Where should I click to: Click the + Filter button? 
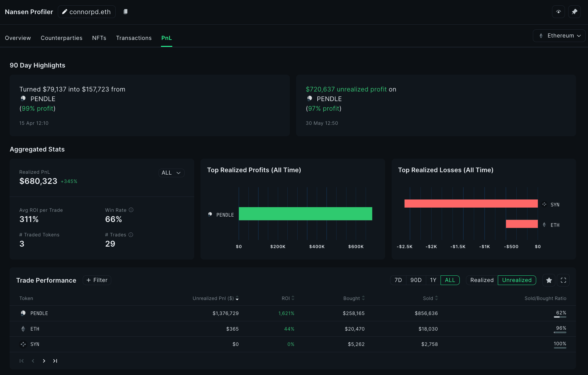[97, 280]
